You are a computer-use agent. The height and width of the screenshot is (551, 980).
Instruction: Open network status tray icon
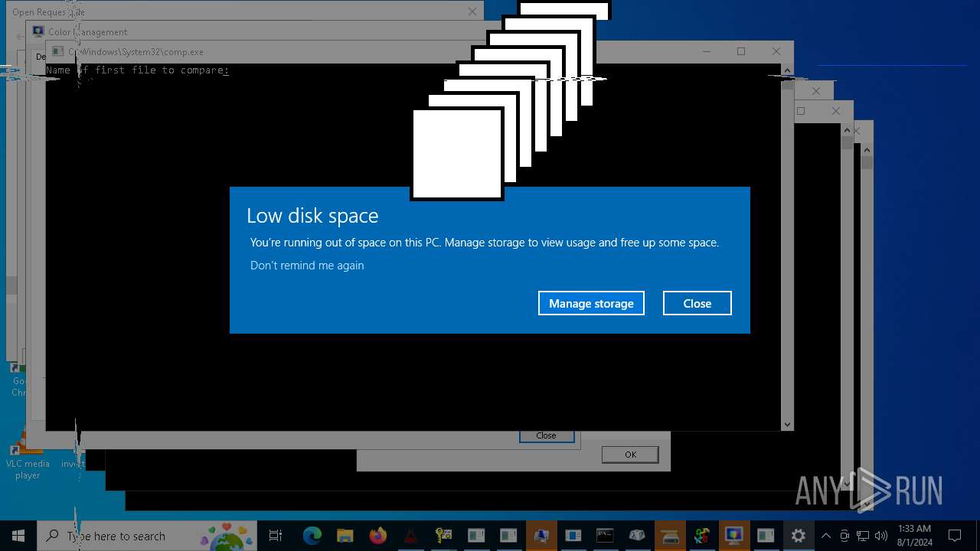pyautogui.click(x=863, y=536)
